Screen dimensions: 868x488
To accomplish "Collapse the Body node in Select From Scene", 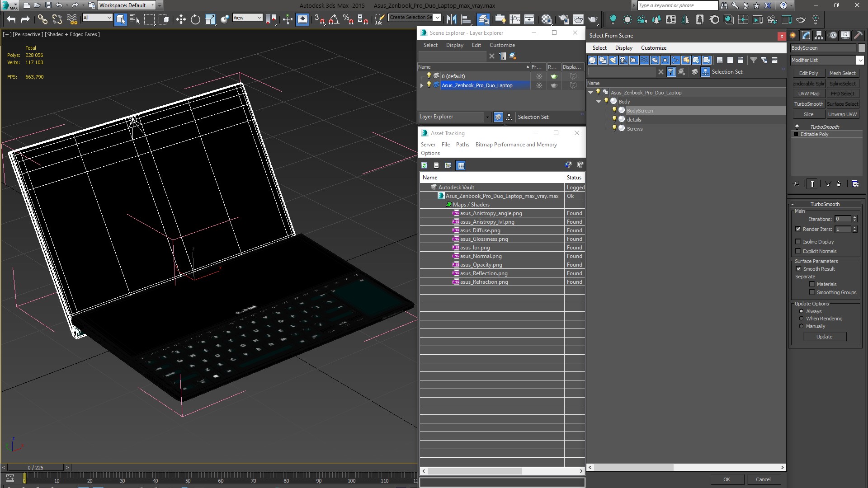I will pos(599,102).
